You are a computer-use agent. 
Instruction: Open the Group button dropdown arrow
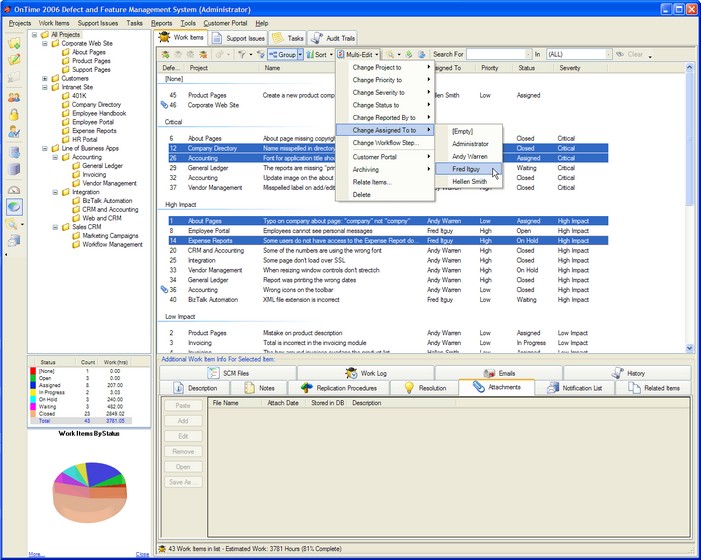pyautogui.click(x=300, y=55)
